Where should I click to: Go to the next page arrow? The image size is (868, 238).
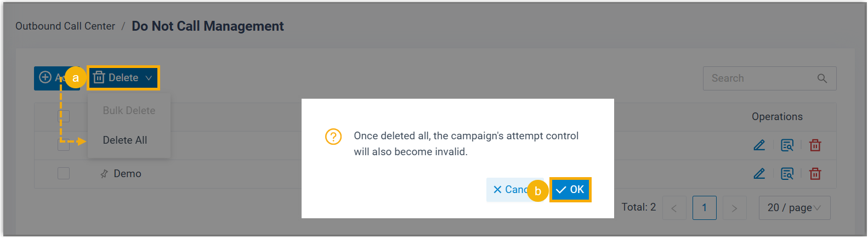pyautogui.click(x=734, y=208)
